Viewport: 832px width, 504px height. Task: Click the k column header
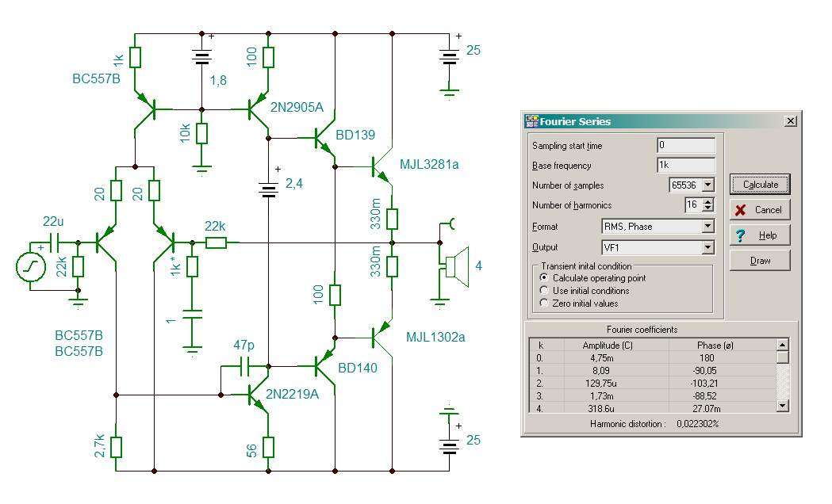(541, 346)
